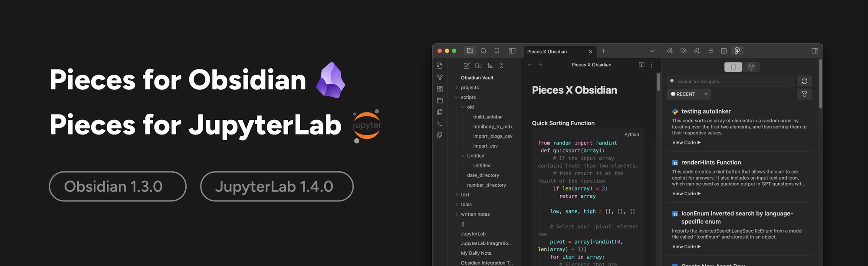Open the My Daily Note file

point(476,253)
